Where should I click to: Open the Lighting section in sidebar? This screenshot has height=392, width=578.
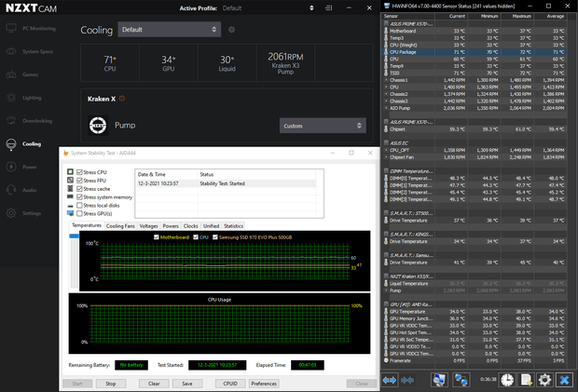pos(32,97)
